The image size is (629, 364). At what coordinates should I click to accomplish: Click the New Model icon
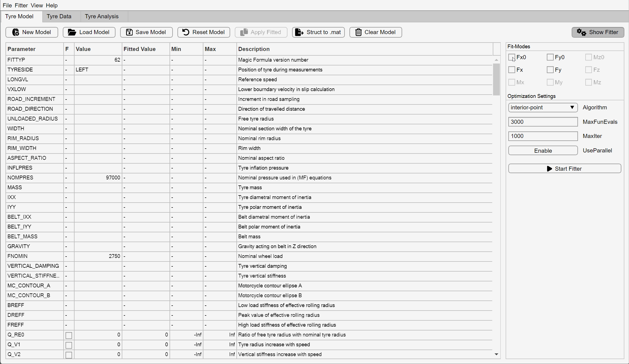pos(16,32)
